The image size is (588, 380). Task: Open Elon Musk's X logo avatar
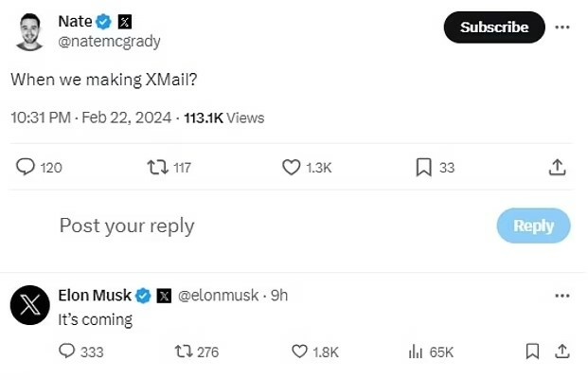pyautogui.click(x=29, y=306)
